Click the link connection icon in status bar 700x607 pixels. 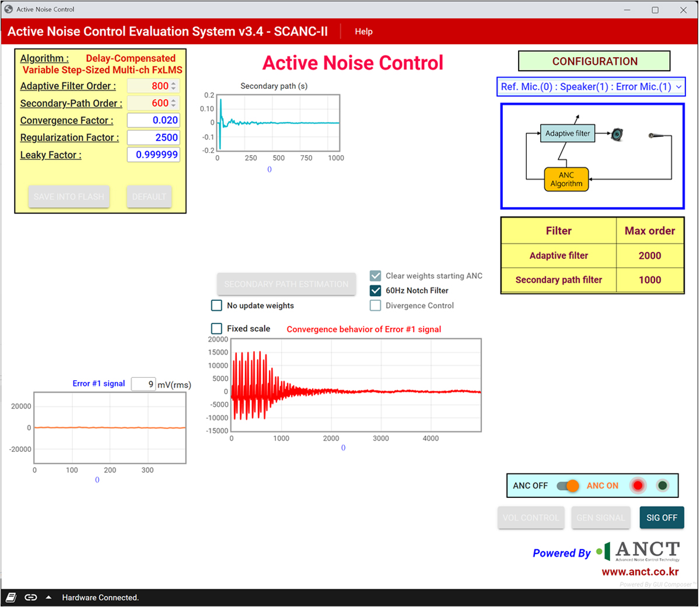[31, 597]
